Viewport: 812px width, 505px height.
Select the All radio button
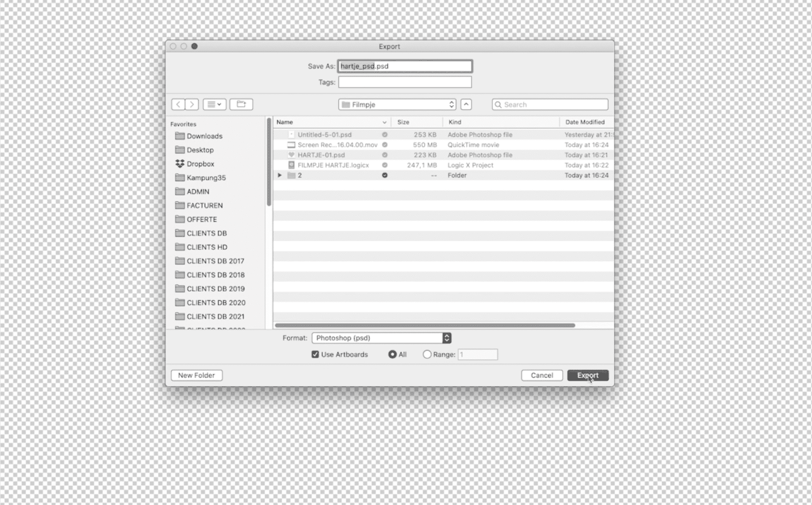point(392,355)
